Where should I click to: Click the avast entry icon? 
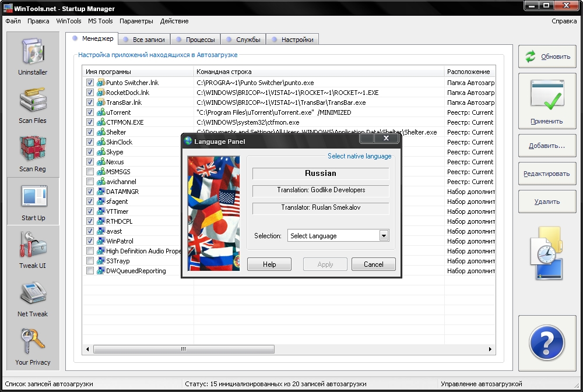tap(101, 231)
